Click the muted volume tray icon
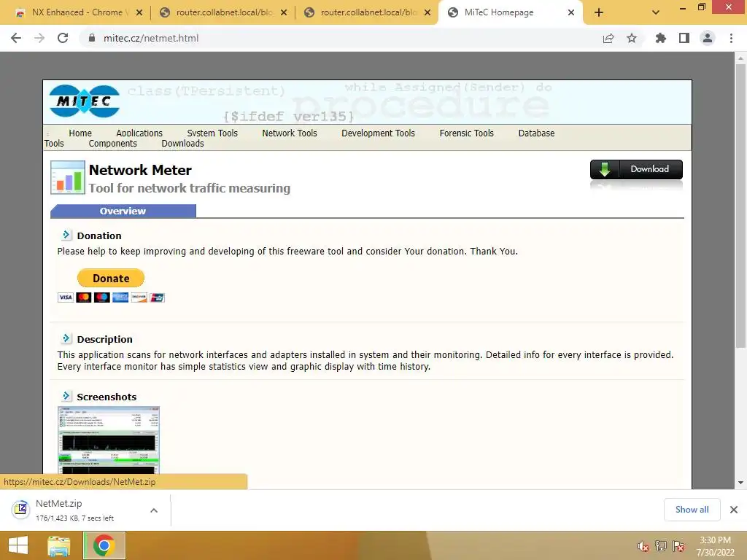The image size is (747, 560). [x=643, y=546]
